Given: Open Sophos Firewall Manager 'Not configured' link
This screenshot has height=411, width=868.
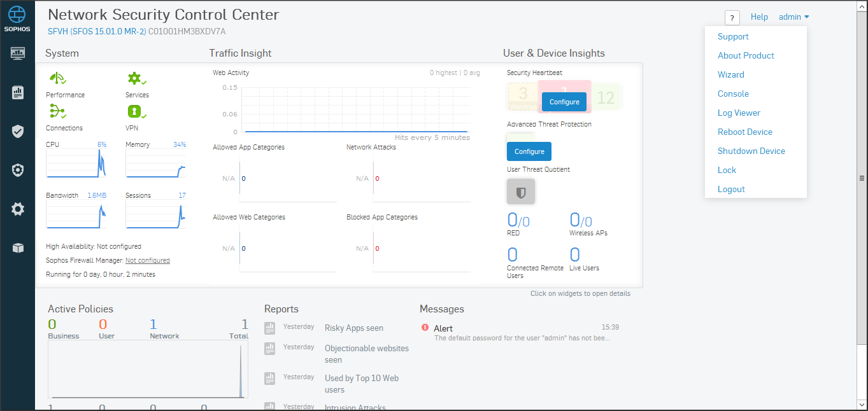Looking at the screenshot, I should (x=147, y=260).
